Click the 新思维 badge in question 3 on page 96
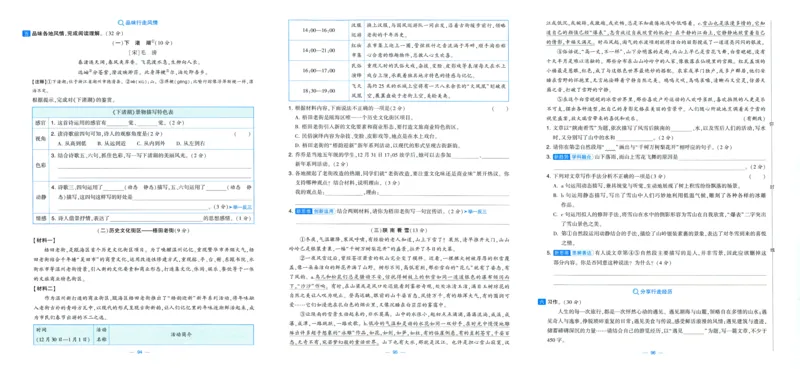This screenshot has height=369, width=800. pos(561,156)
